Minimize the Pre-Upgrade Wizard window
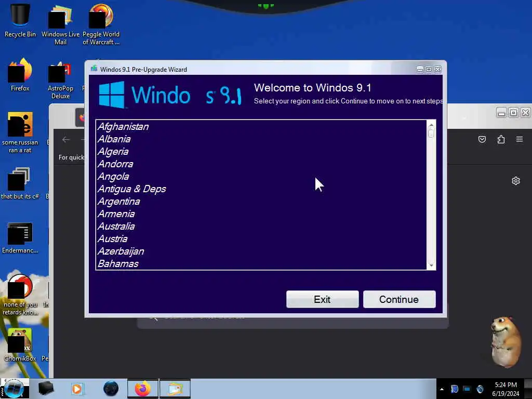The height and width of the screenshot is (399, 532). pos(420,69)
